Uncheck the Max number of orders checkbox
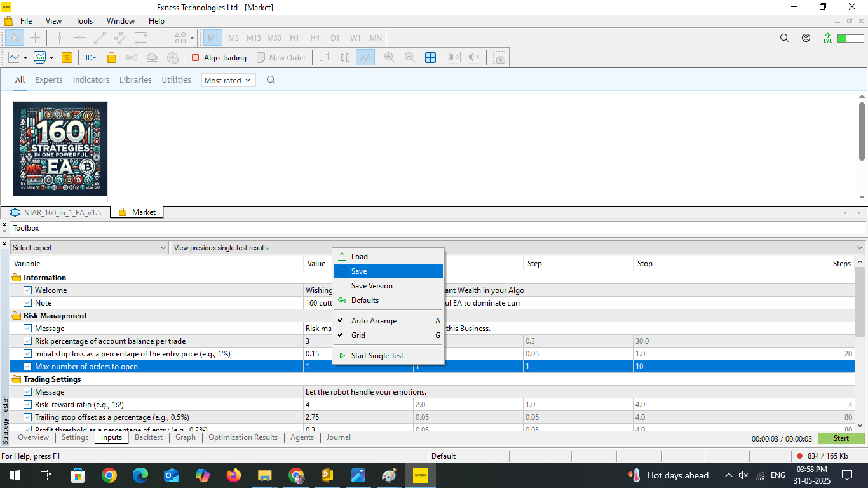The width and height of the screenshot is (868, 488). coord(28,367)
